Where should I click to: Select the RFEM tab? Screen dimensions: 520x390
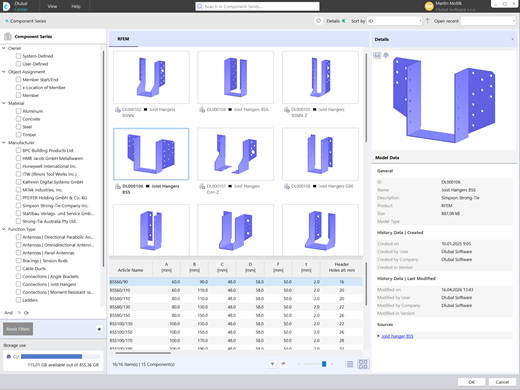pos(123,39)
